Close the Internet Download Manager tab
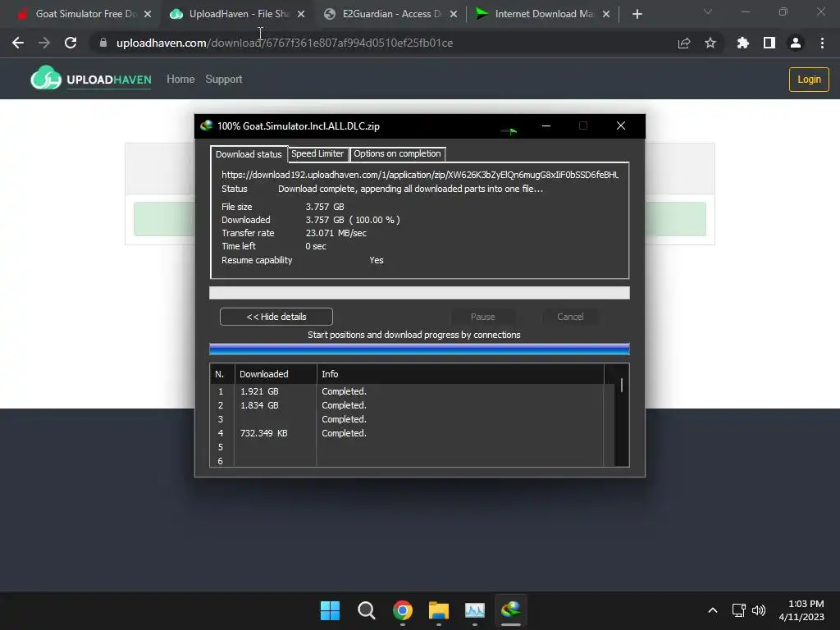Screen dimensions: 840x630 (x=606, y=14)
